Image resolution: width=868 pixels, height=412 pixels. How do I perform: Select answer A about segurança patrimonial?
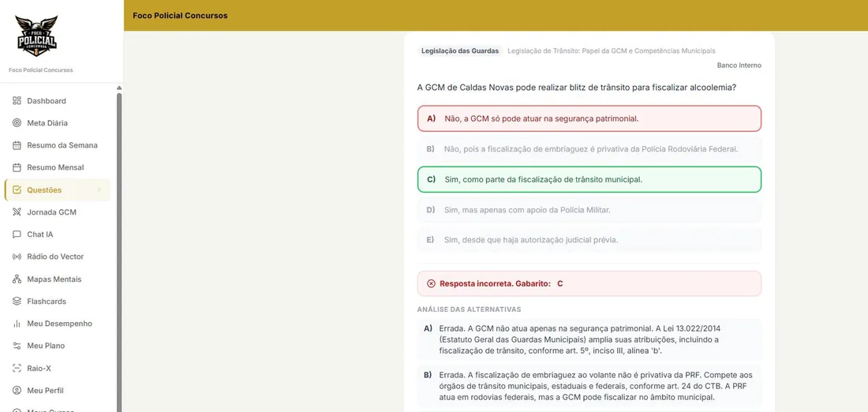click(x=589, y=118)
